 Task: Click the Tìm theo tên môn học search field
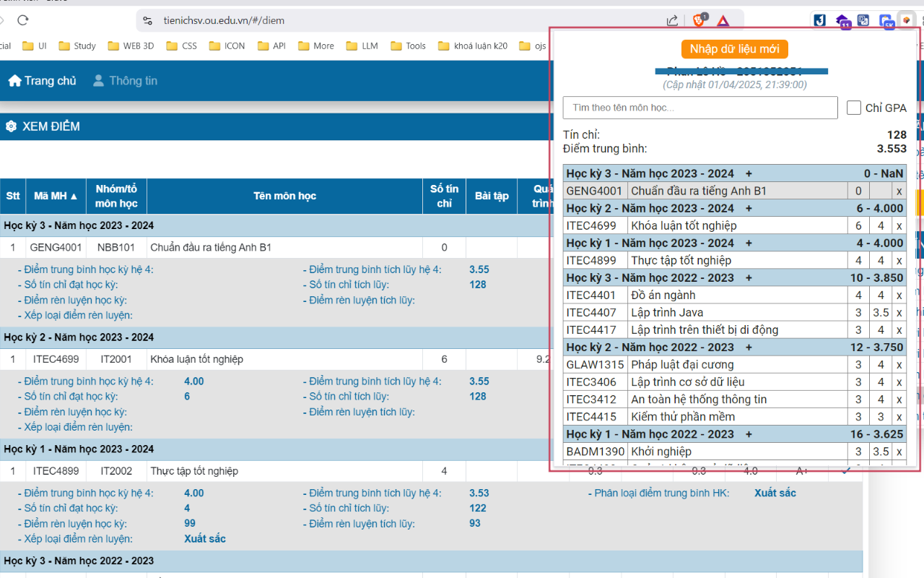[699, 108]
